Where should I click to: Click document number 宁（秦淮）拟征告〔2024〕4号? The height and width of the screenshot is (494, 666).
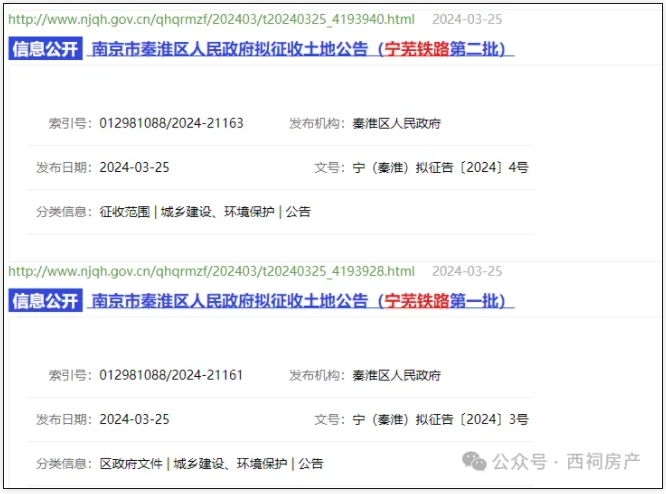coord(441,168)
